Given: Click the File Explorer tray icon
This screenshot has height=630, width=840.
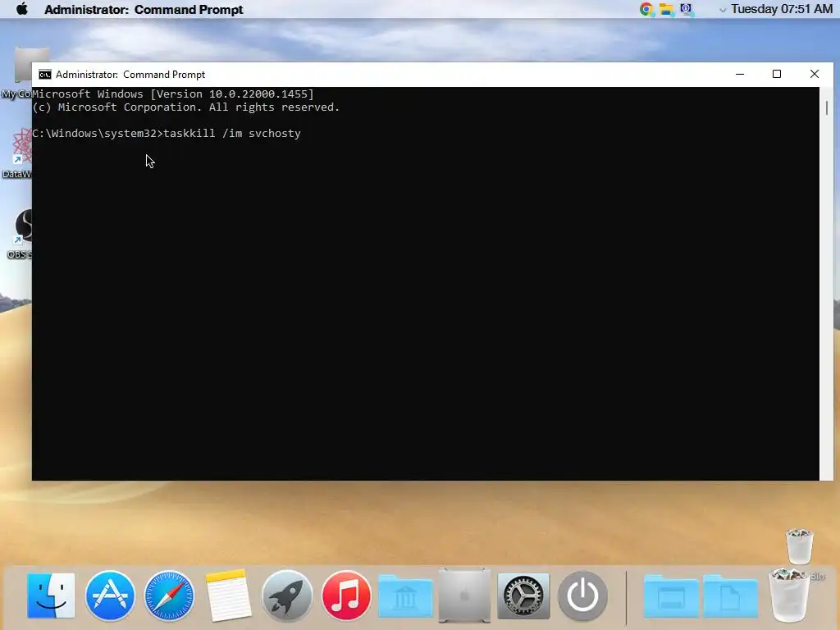Looking at the screenshot, I should [x=666, y=9].
